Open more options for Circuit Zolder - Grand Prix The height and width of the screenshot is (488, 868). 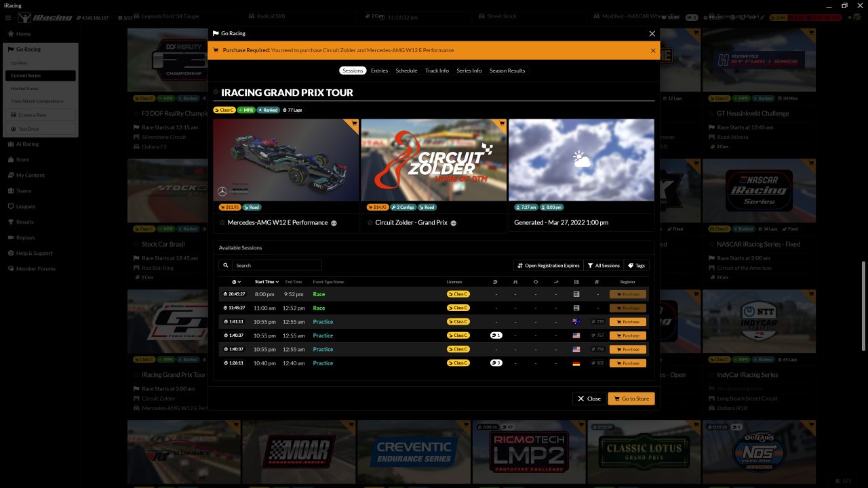[x=454, y=223]
